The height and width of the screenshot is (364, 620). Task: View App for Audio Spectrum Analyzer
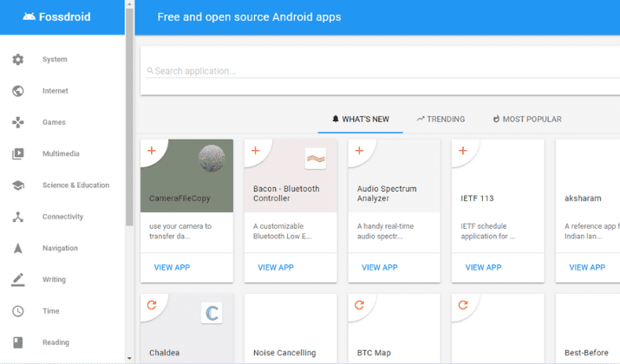click(380, 268)
